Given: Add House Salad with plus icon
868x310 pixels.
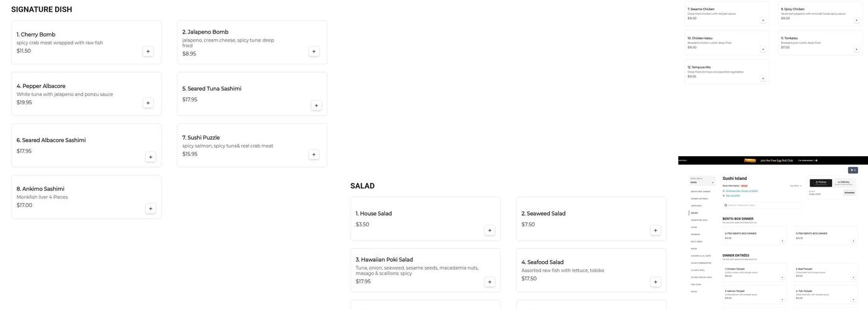Looking at the screenshot, I should pyautogui.click(x=490, y=231).
